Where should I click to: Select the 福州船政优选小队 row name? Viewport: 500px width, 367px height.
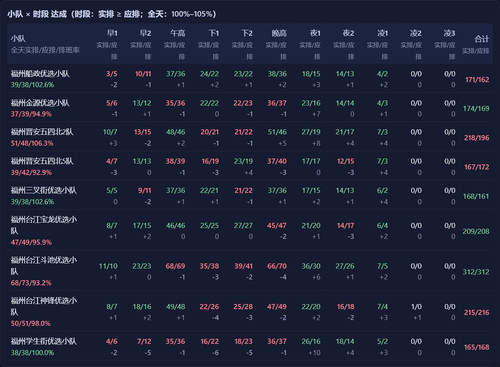pyautogui.click(x=40, y=74)
